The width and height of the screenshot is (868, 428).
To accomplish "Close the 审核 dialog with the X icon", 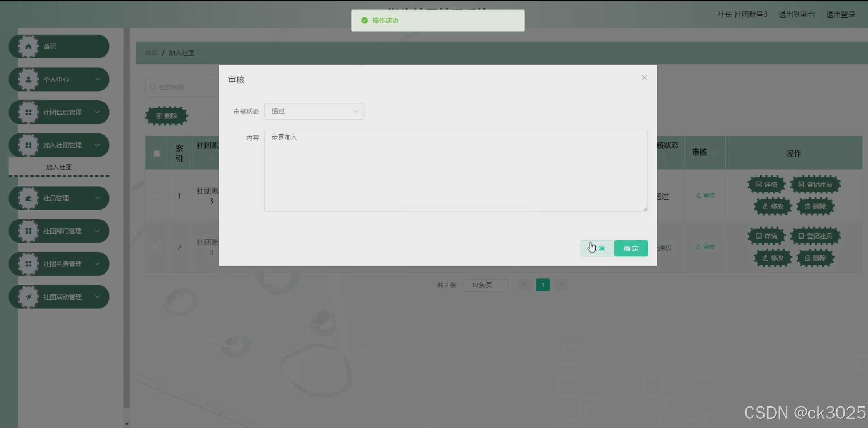I will click(x=644, y=78).
